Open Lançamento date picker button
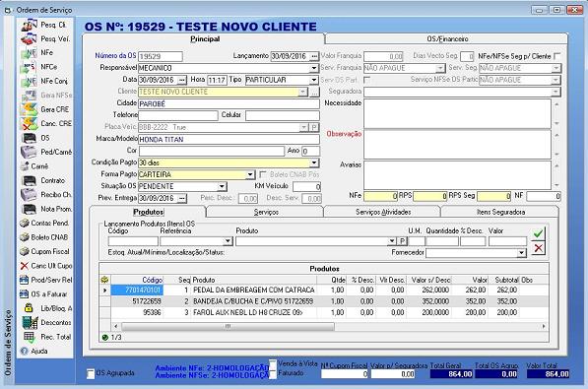The image size is (588, 389). click(314, 56)
